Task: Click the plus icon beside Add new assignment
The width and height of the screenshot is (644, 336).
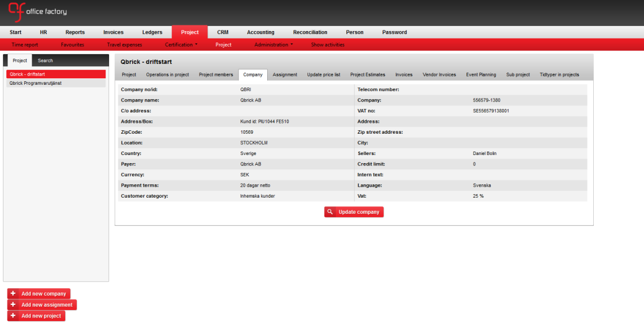Action: [x=13, y=304]
